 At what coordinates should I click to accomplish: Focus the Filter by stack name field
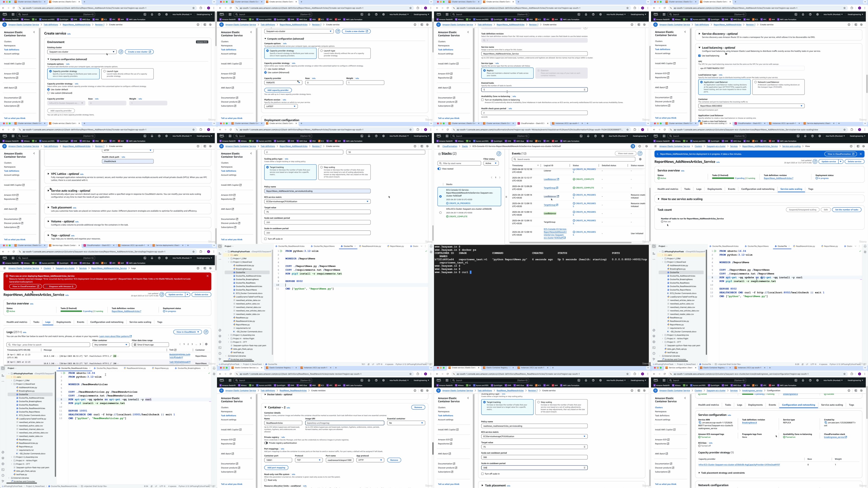click(x=459, y=163)
